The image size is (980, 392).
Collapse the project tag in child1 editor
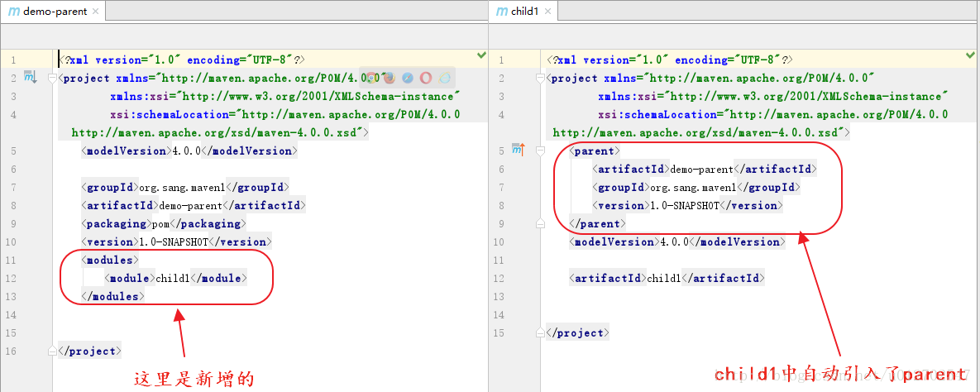[541, 79]
